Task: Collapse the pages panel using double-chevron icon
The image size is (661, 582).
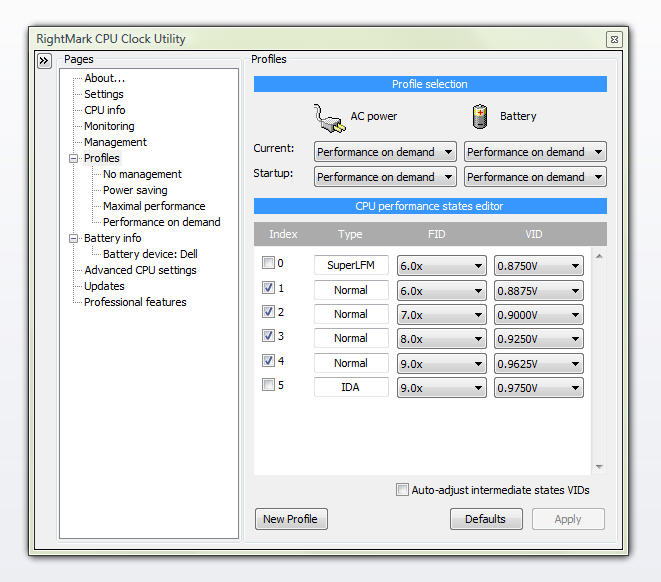Action: pyautogui.click(x=44, y=61)
